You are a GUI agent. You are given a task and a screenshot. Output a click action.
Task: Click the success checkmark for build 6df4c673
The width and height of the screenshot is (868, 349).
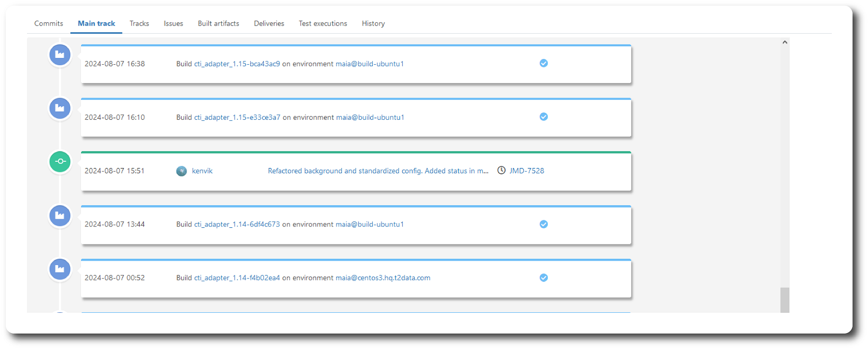543,224
